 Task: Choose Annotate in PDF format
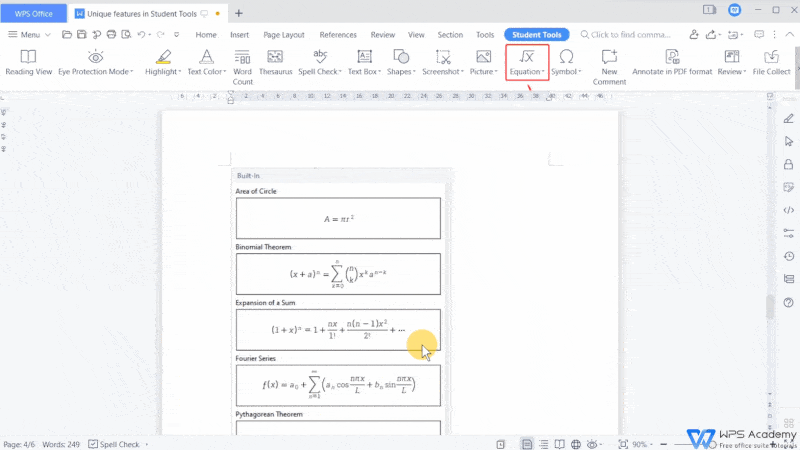click(672, 62)
